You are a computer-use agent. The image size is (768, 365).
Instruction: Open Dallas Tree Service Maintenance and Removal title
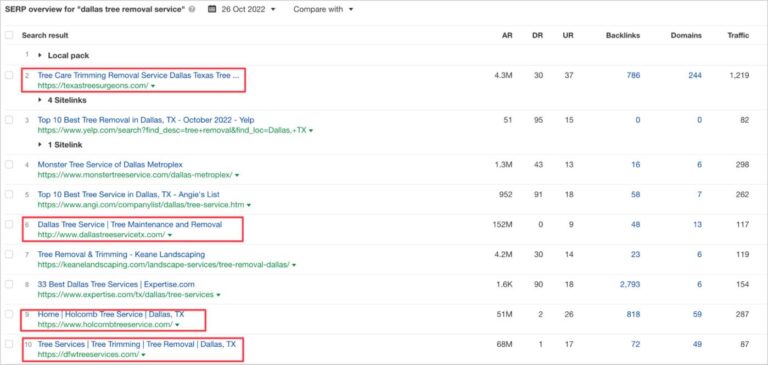[x=130, y=224]
